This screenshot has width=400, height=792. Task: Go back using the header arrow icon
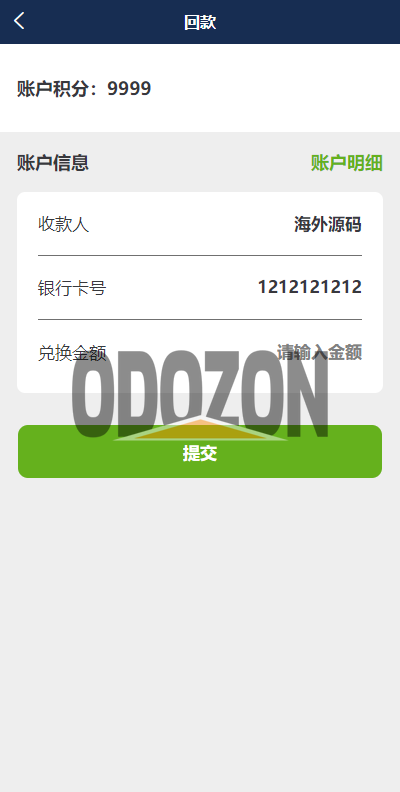(19, 21)
